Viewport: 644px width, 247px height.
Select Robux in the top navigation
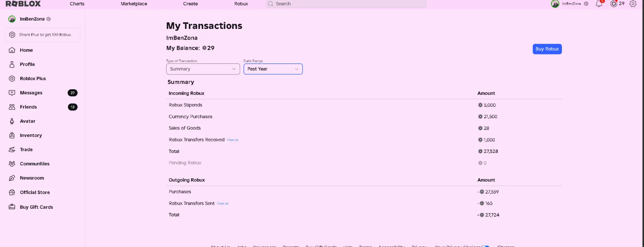click(x=241, y=4)
